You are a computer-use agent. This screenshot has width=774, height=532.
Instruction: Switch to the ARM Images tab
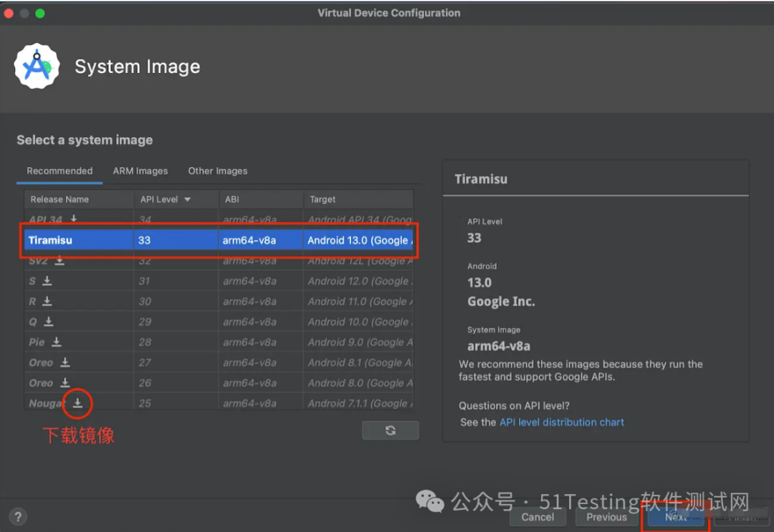[x=140, y=170]
